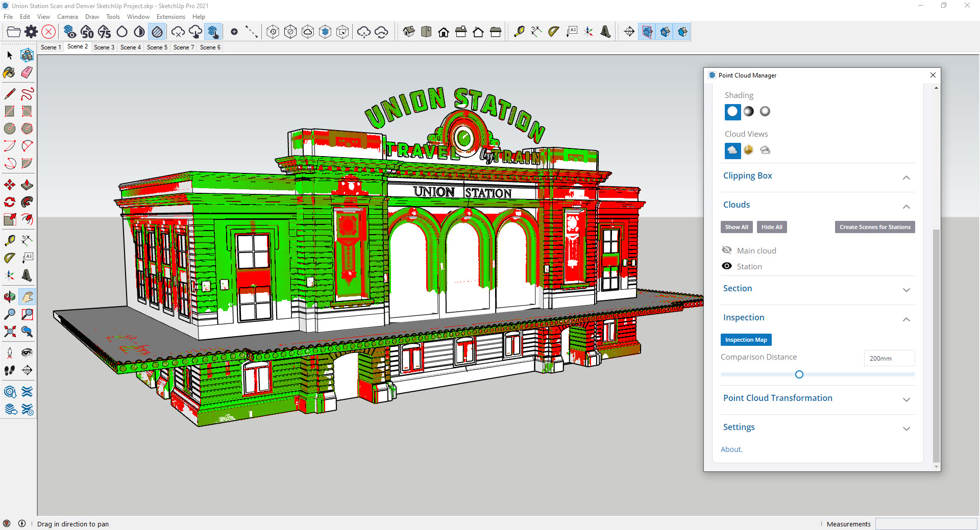Select the arrow Select tool in left toolbar
This screenshot has width=980, height=530.
click(x=10, y=55)
